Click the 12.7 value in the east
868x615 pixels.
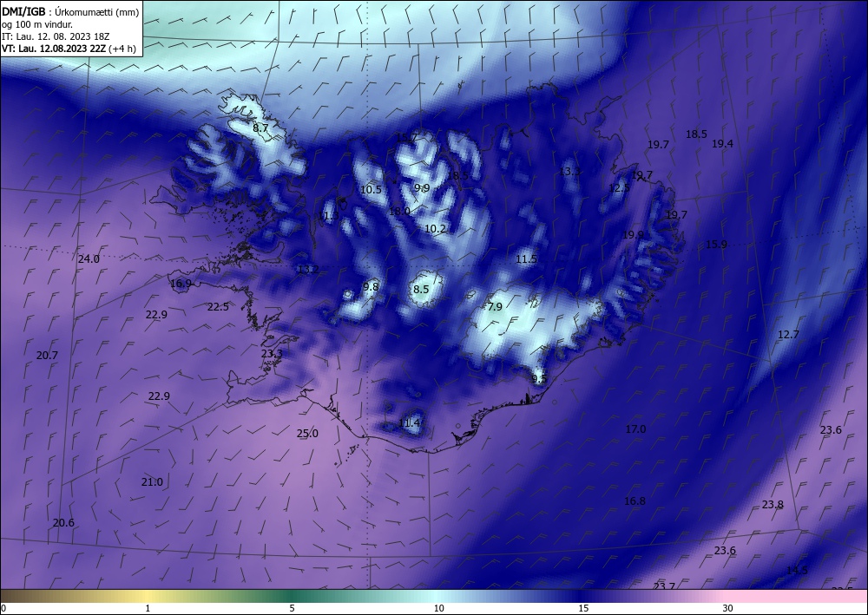click(788, 335)
